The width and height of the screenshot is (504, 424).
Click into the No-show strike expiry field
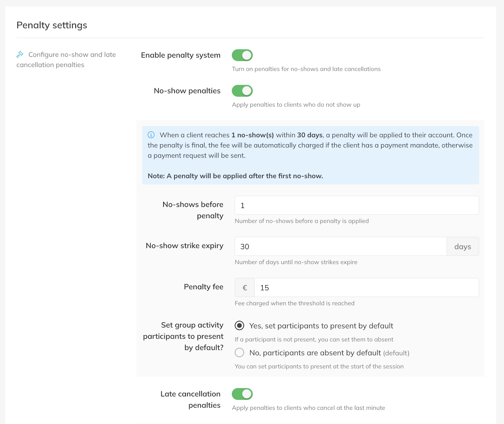340,246
